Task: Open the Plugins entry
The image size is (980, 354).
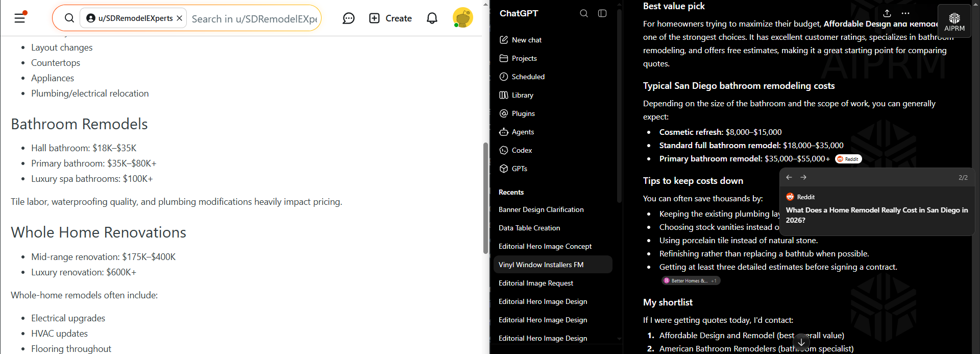Action: click(553, 113)
